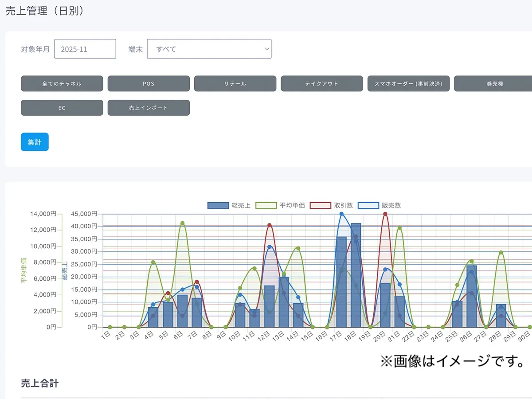The height and width of the screenshot is (399, 532).
Task: Toggle the POS channel filter
Action: 149,83
